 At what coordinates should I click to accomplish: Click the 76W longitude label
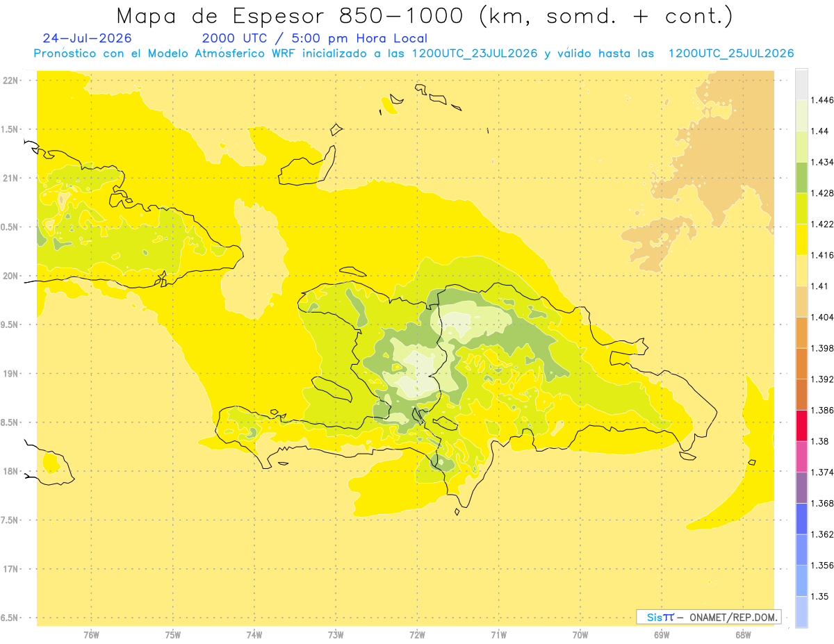pos(91,634)
